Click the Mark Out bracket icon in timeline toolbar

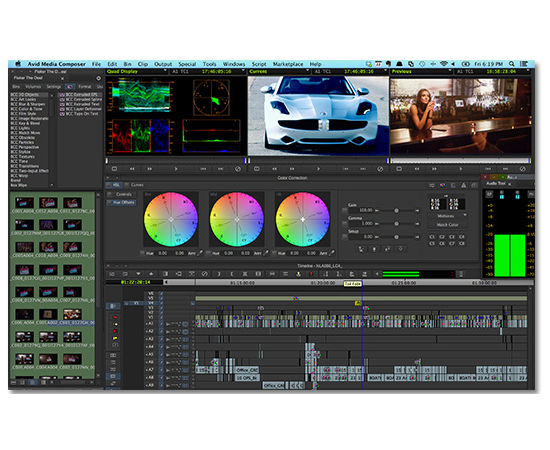click(232, 274)
